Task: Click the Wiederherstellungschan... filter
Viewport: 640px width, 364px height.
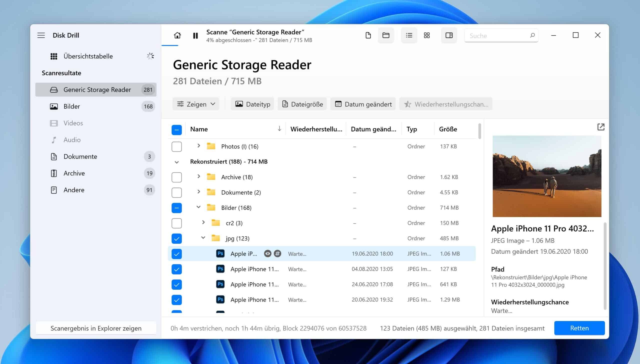Action: click(x=446, y=104)
